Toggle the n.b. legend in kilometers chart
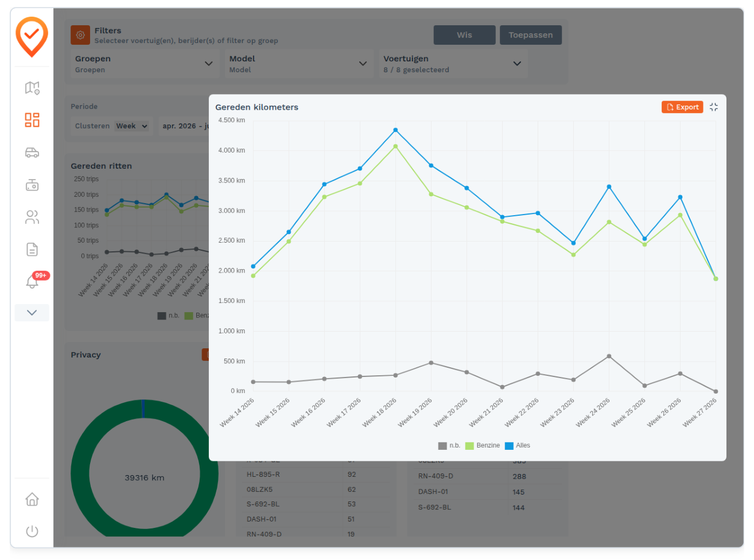Viewport: 754px width, 560px height. [449, 446]
